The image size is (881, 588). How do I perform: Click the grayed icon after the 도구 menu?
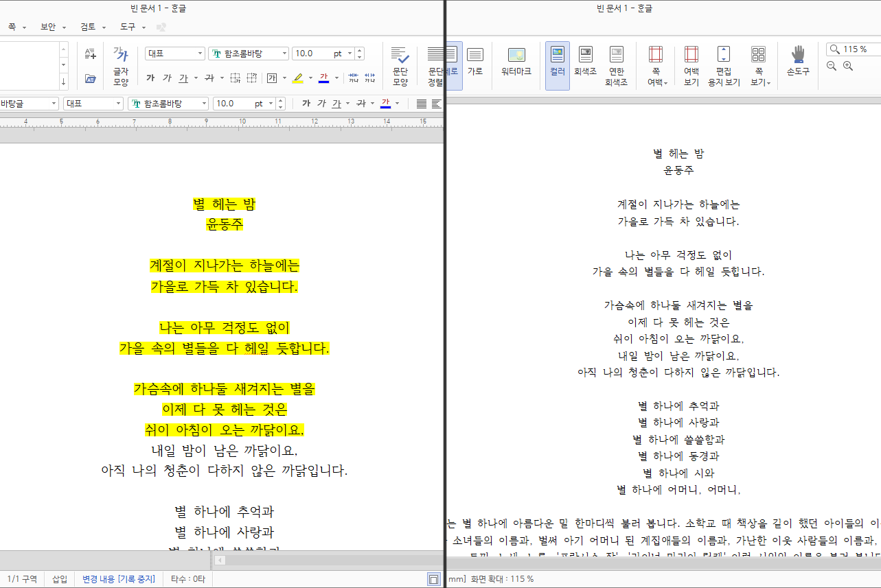point(161,27)
